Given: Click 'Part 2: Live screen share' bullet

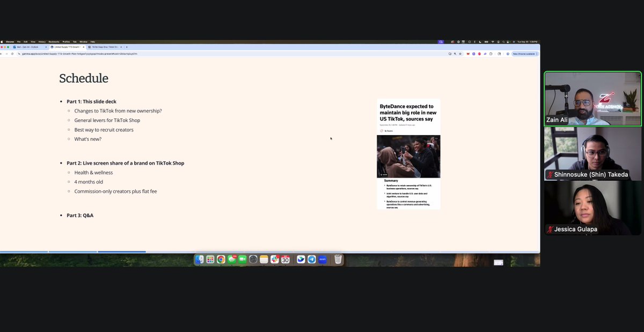Looking at the screenshot, I should click(x=125, y=163).
